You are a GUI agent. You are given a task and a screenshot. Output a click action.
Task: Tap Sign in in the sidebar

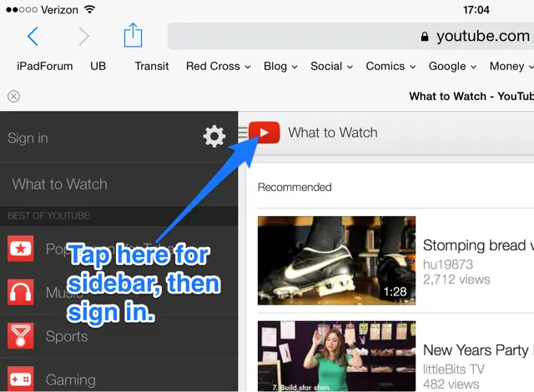(28, 138)
